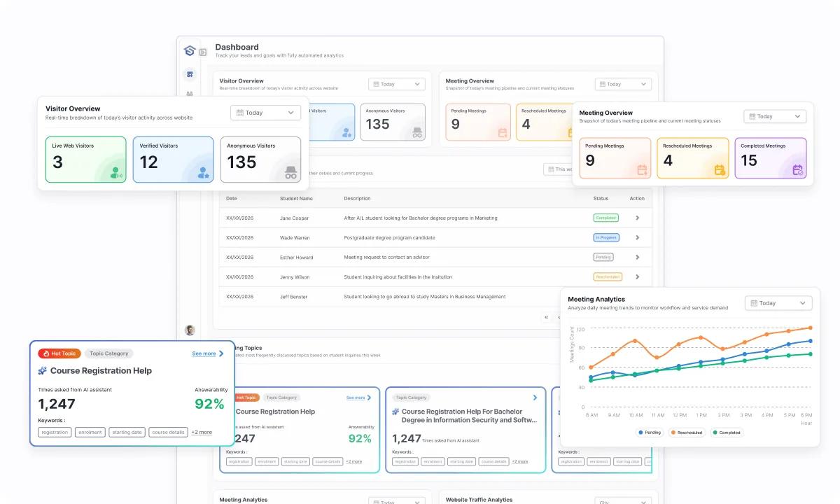Click Topic Category tag on Bachelor Degree card

412,397
